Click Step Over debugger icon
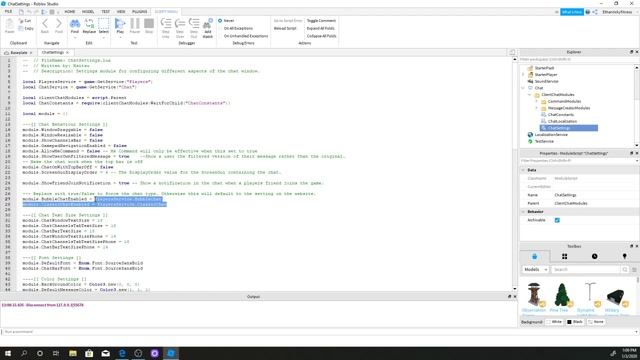This screenshot has height=360, width=640. [x=180, y=23]
